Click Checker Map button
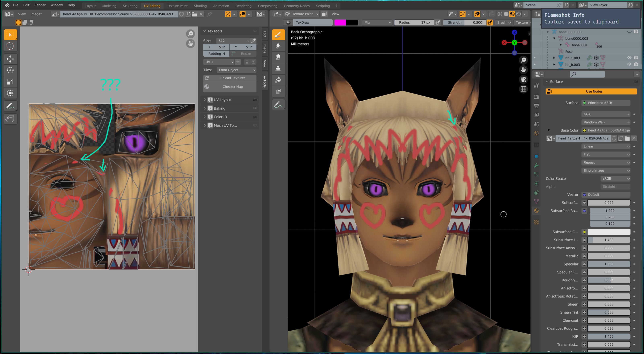The image size is (644, 354). [x=230, y=86]
